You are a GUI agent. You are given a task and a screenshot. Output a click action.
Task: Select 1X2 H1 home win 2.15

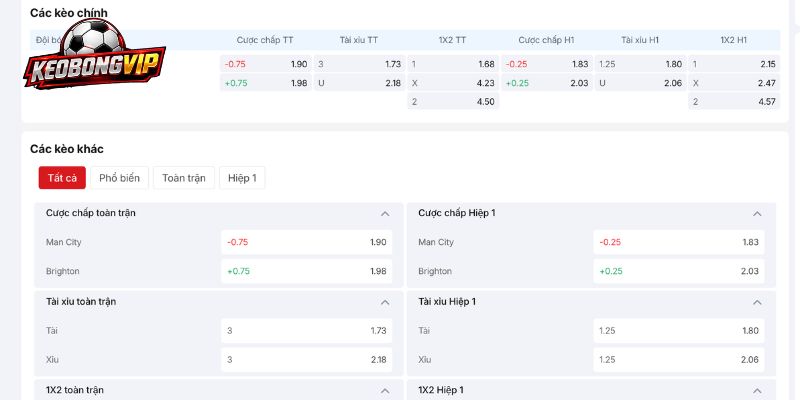point(734,64)
